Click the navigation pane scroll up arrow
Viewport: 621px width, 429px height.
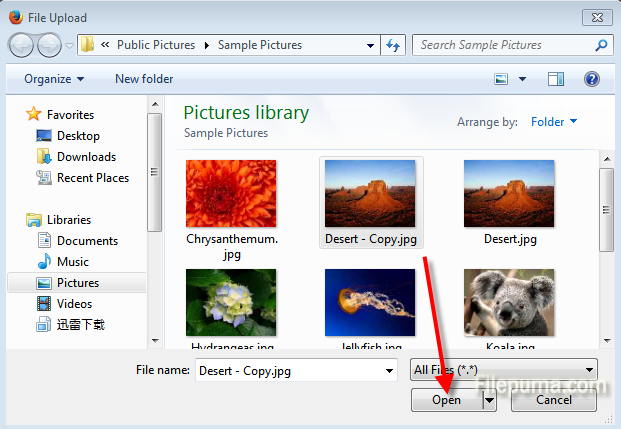tap(155, 104)
